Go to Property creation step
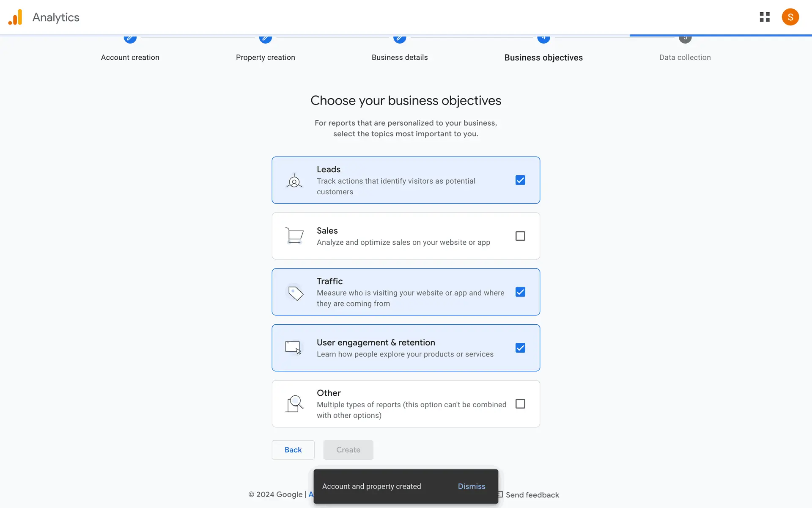812x508 pixels. [265, 57]
